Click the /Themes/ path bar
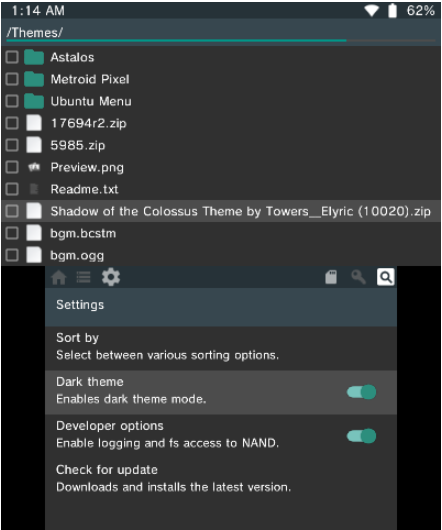Image resolution: width=442 pixels, height=530 pixels. [221, 32]
